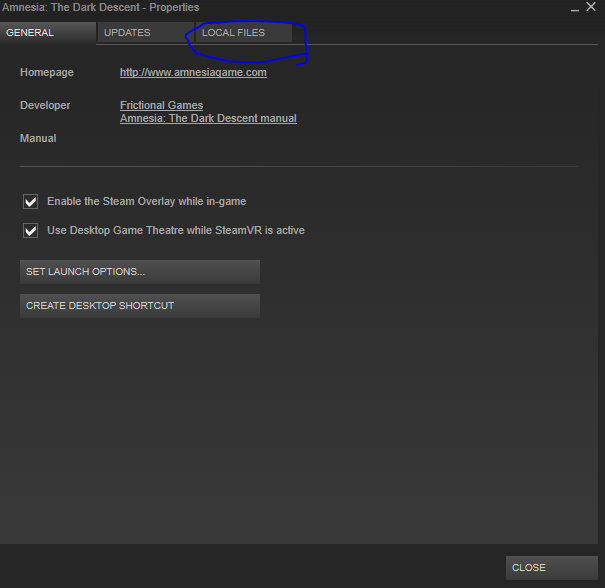Select the Manual label text
Image resolution: width=605 pixels, height=588 pixels.
(x=38, y=138)
